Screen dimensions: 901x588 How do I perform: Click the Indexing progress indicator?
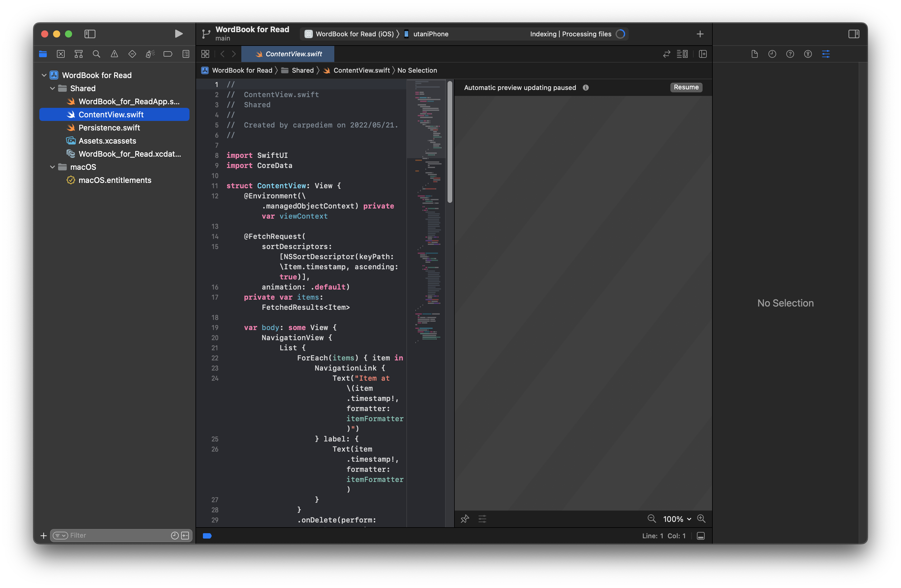click(x=620, y=34)
